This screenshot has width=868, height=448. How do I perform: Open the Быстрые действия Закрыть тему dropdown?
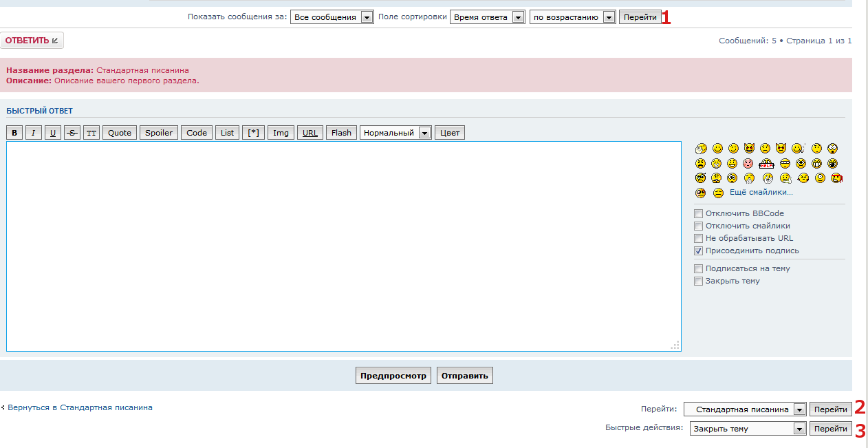[x=748, y=429]
